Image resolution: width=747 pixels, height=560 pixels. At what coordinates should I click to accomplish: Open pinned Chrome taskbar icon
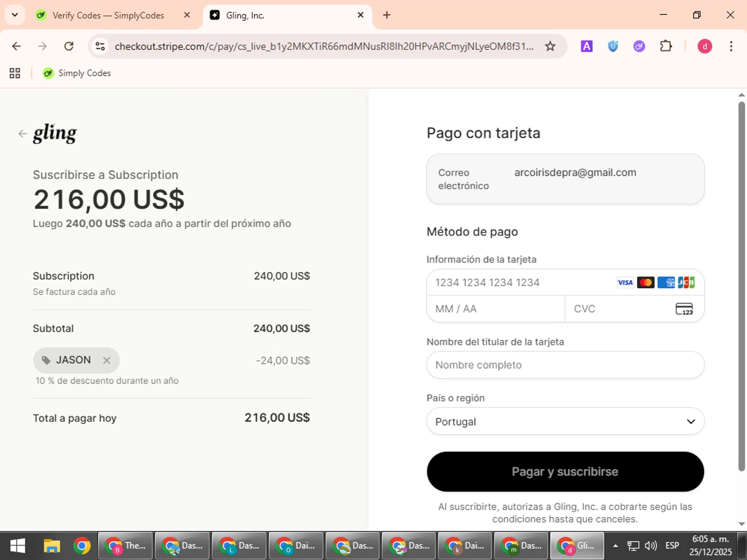(82, 546)
